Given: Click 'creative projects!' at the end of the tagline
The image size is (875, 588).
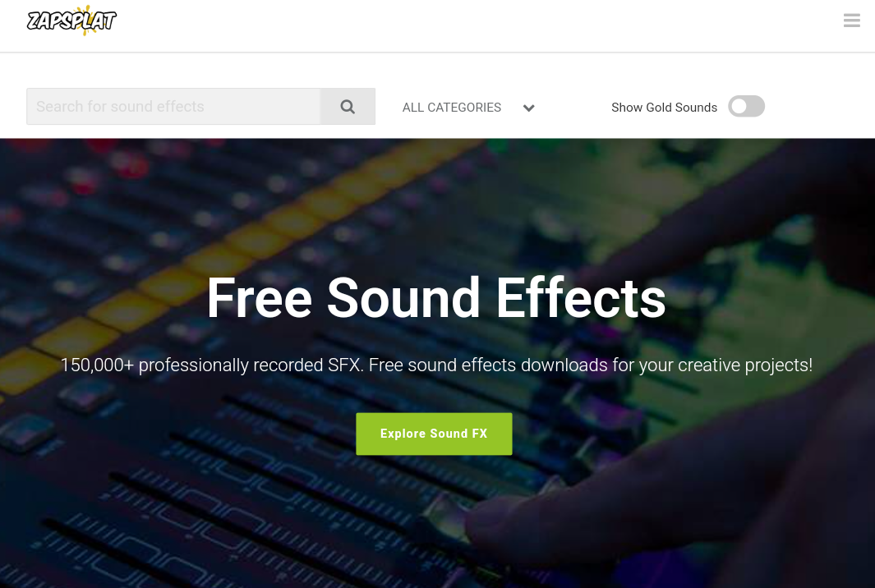Looking at the screenshot, I should [x=745, y=365].
